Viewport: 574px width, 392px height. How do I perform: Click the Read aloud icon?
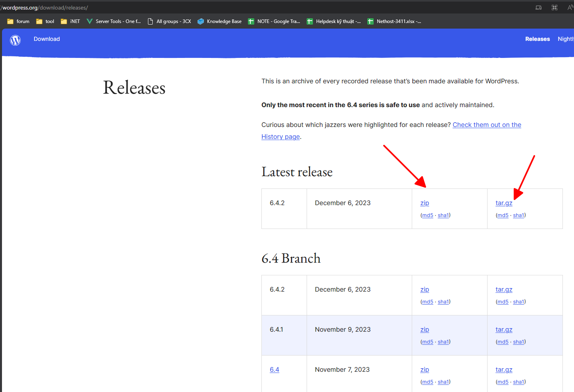point(570,8)
